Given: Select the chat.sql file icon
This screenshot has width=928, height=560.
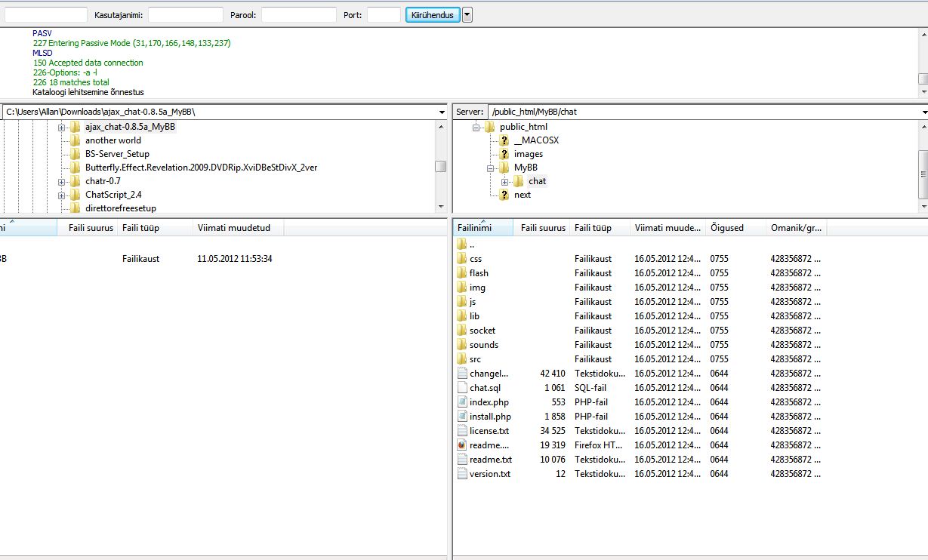Looking at the screenshot, I should tap(463, 388).
